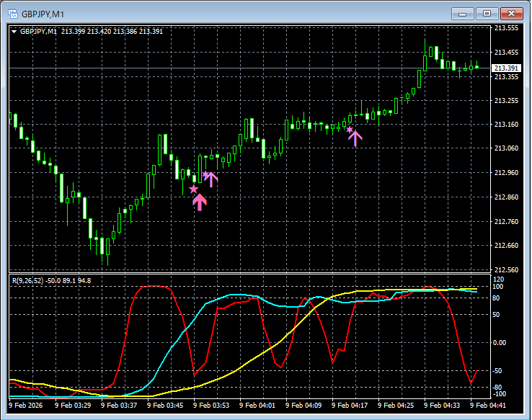Image resolution: width=532 pixels, height=420 pixels.
Task: Select the large pink up arrow signal
Action: pos(200,202)
